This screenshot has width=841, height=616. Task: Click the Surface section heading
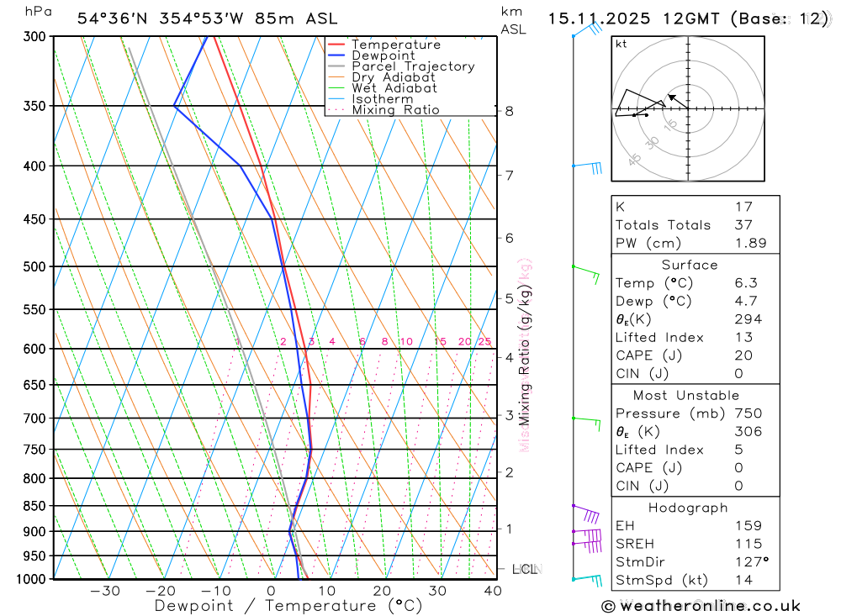pyautogui.click(x=690, y=265)
